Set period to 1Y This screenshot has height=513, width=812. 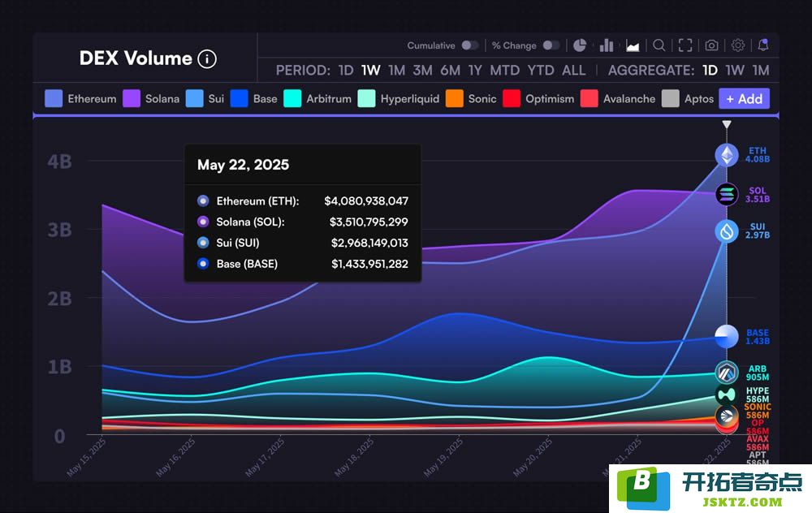[475, 71]
